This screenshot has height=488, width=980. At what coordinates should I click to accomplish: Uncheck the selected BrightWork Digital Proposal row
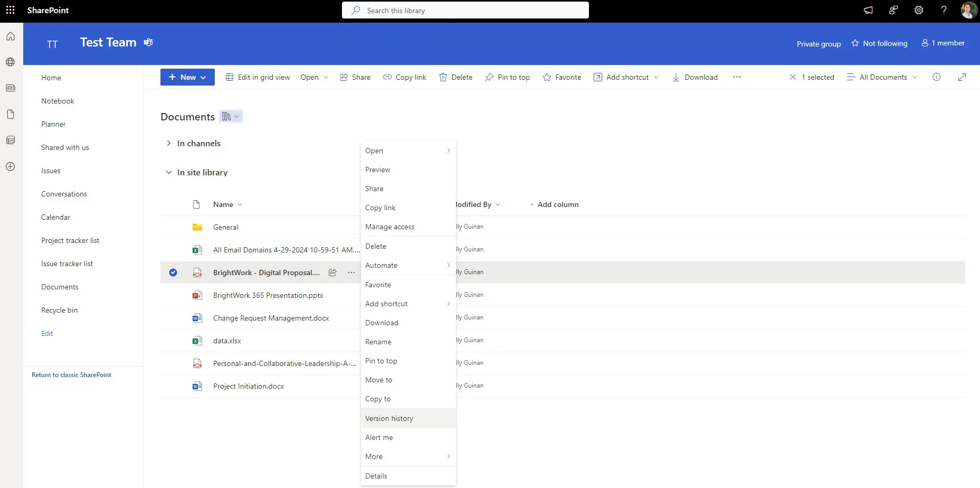point(173,273)
